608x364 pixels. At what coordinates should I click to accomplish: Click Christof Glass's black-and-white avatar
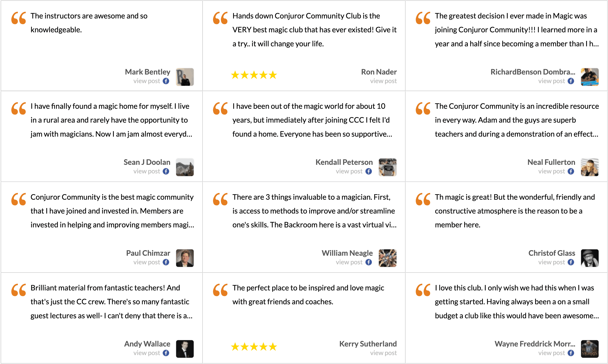[x=590, y=258]
